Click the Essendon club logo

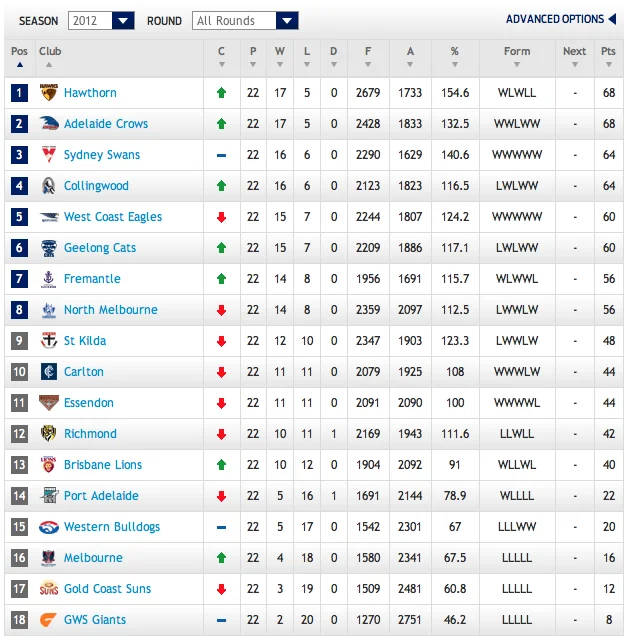pos(49,403)
